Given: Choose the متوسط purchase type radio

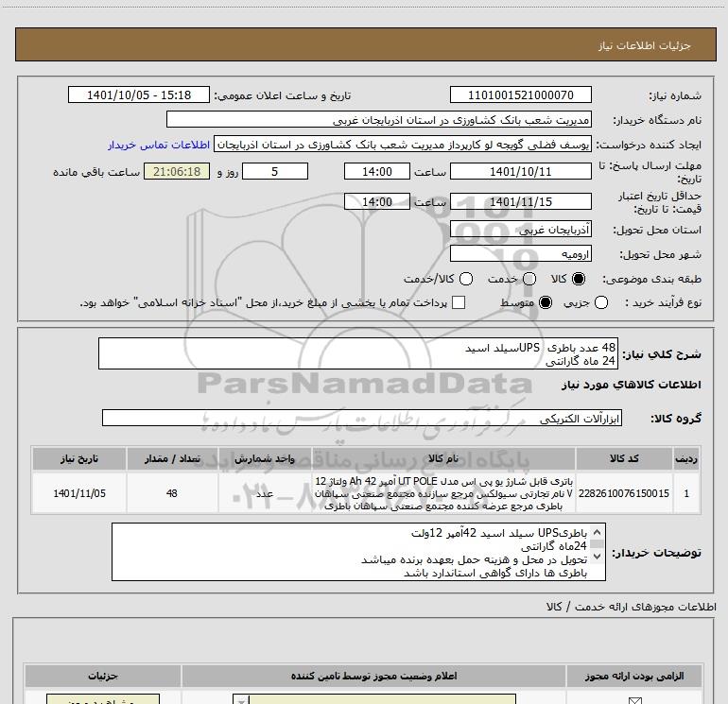Looking at the screenshot, I should pyautogui.click(x=546, y=302).
